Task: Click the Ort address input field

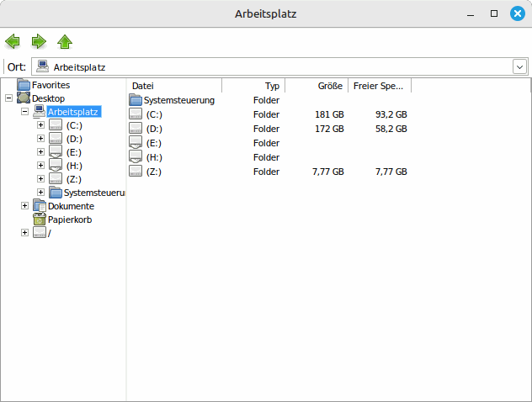Action: point(278,67)
